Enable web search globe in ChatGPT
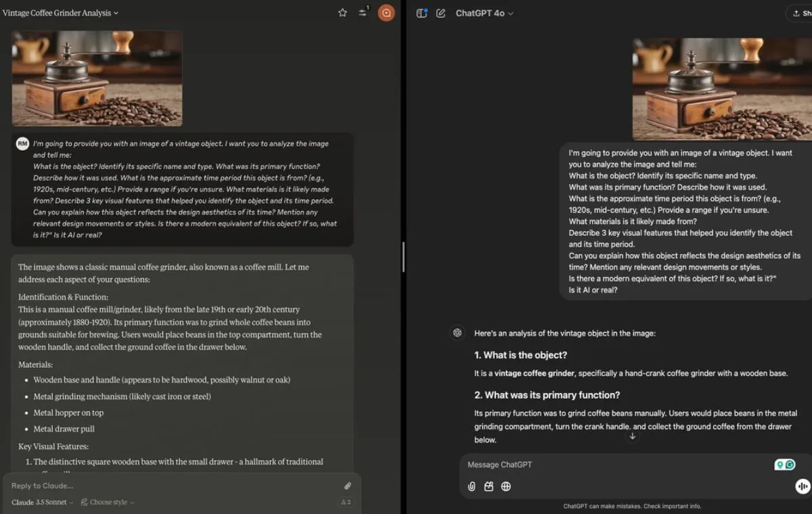The width and height of the screenshot is (812, 514). point(505,486)
